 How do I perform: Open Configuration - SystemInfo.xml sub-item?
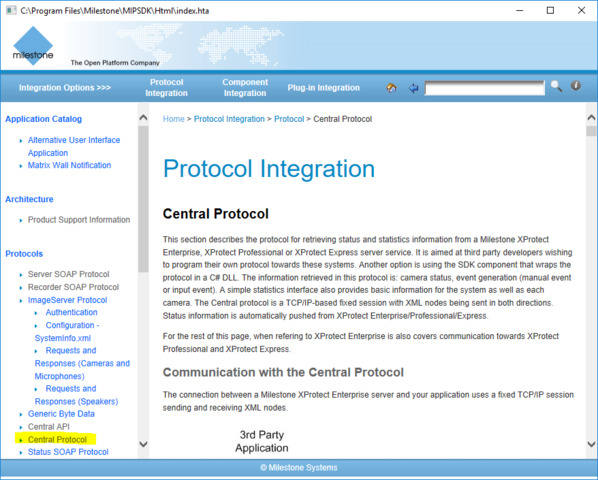(67, 331)
